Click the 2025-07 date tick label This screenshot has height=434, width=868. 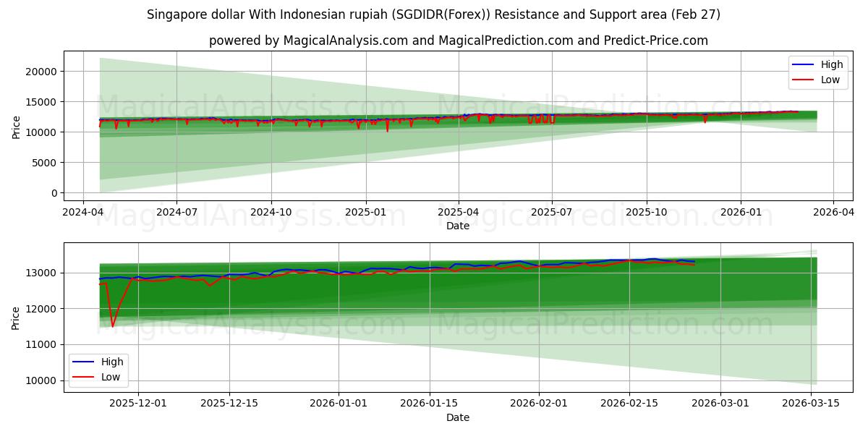point(552,212)
